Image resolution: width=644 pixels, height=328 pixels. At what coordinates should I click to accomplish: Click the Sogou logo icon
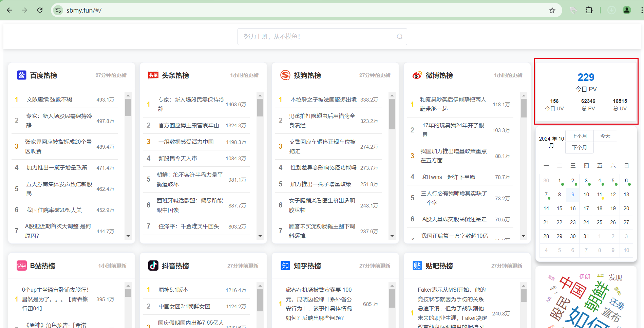[285, 75]
